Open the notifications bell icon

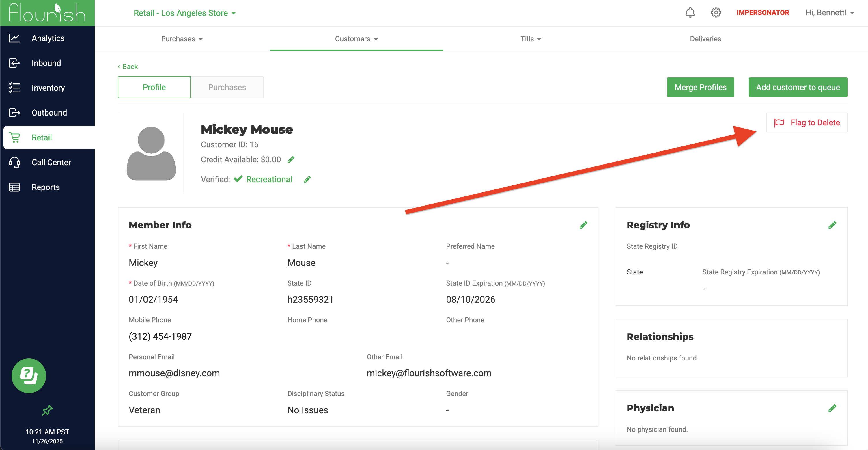coord(690,12)
